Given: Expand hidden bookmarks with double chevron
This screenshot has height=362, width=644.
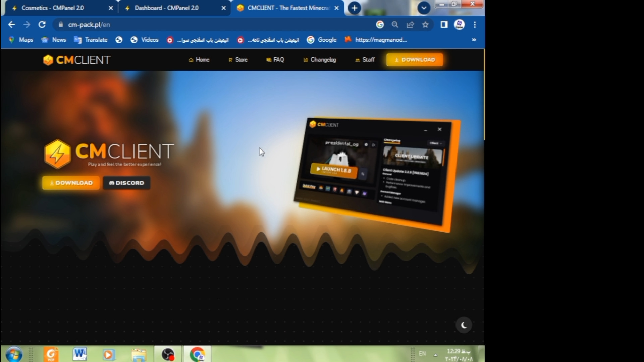Looking at the screenshot, I should click(x=474, y=40).
